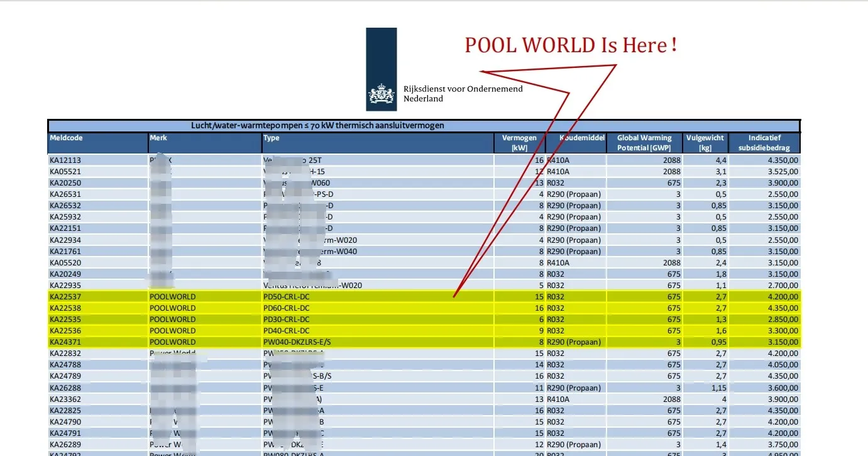The width and height of the screenshot is (868, 456).
Task: Click the "Rijksdienst voor Ondernemend Nederland" text
Action: coord(463,94)
